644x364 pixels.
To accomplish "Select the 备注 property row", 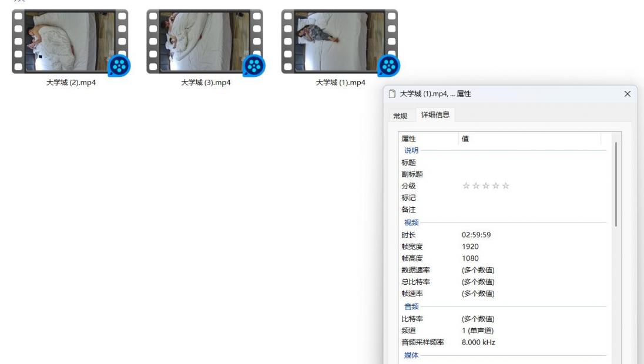I will [x=504, y=210].
